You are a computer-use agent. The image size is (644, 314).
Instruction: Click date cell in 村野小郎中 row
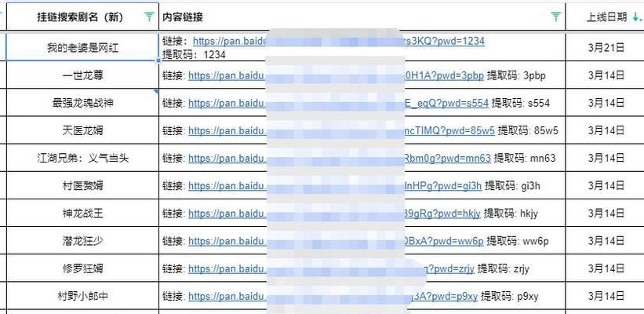pos(605,296)
